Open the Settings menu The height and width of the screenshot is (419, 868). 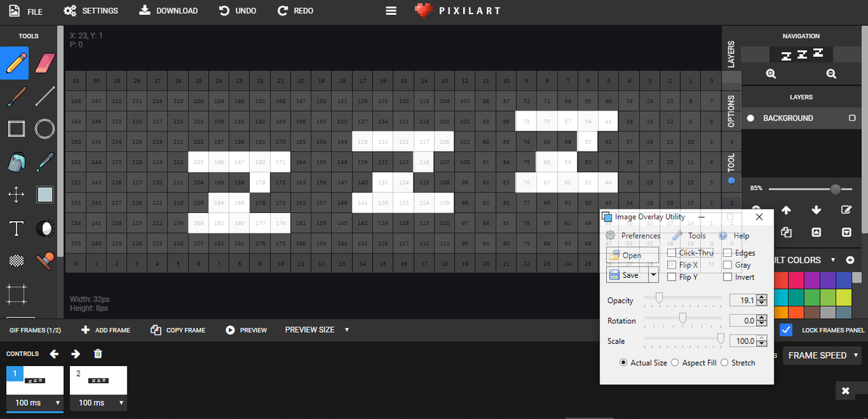point(90,11)
